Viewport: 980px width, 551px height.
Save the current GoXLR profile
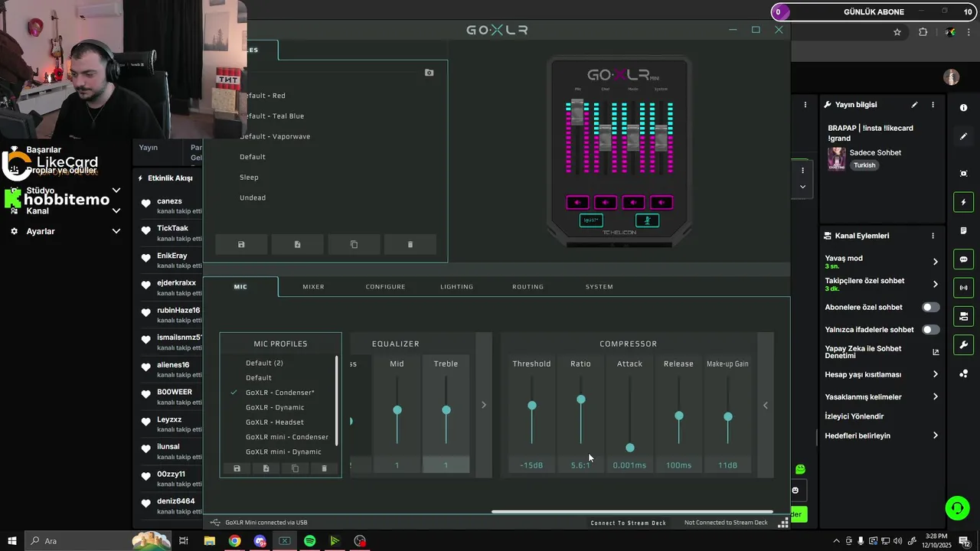coord(241,244)
